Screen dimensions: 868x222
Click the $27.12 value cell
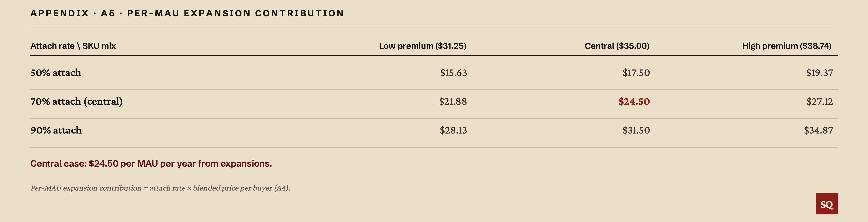point(820,102)
